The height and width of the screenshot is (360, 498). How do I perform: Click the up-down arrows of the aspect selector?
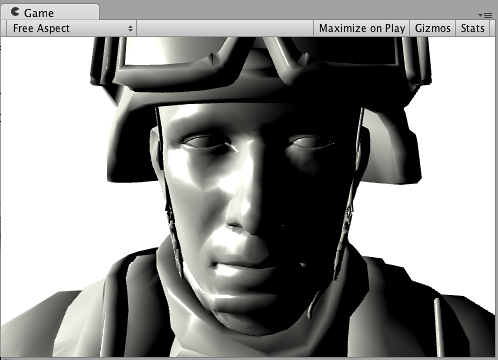click(x=130, y=28)
